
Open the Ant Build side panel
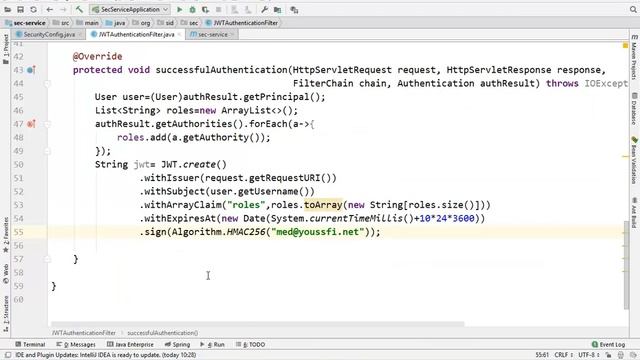[x=634, y=213]
